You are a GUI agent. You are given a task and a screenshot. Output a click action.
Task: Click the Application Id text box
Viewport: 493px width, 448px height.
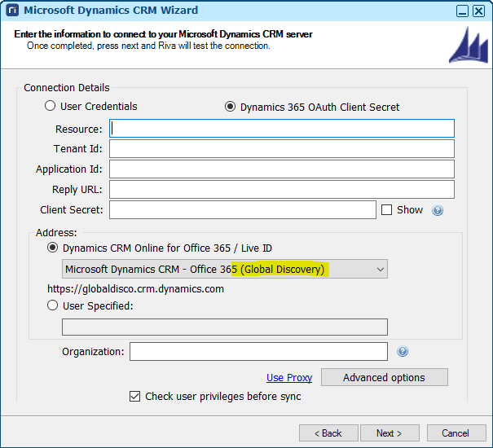pyautogui.click(x=282, y=169)
